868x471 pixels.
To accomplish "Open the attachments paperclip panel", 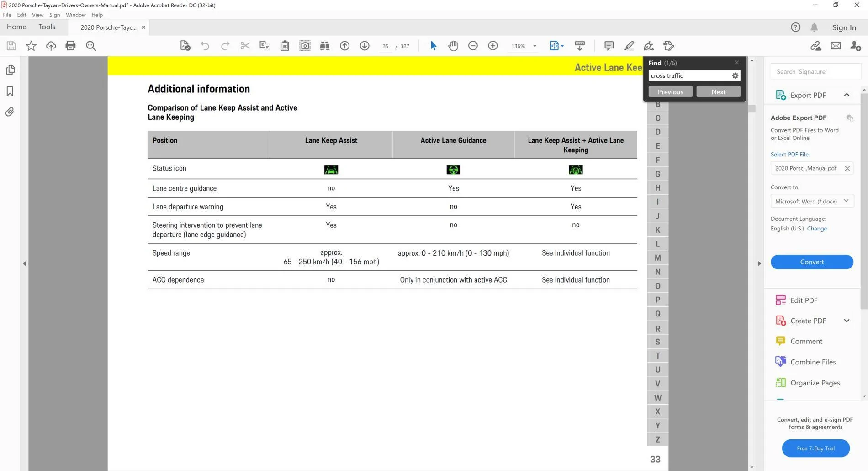I will [10, 112].
